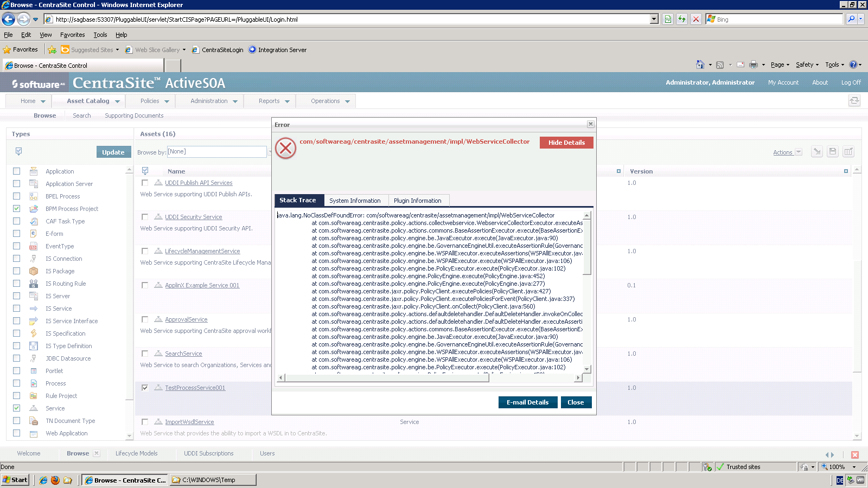Check the BPEL Process checkbox
The height and width of the screenshot is (488, 868).
17,196
